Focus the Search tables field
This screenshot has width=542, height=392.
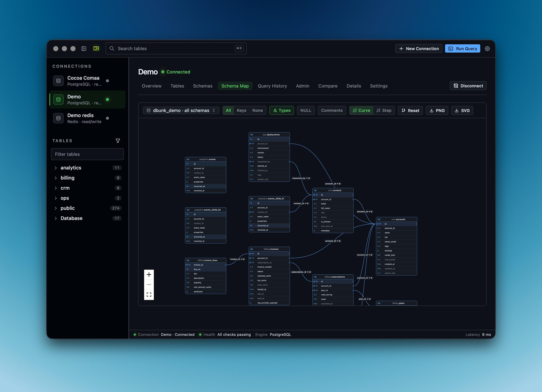[176, 48]
